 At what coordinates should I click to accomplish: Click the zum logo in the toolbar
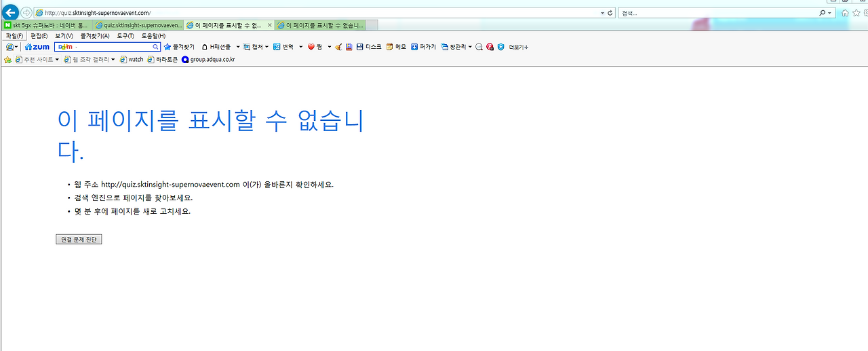(37, 47)
